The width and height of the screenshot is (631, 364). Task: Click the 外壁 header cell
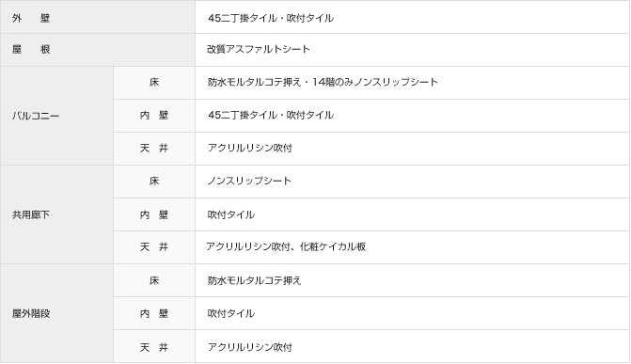pos(98,17)
